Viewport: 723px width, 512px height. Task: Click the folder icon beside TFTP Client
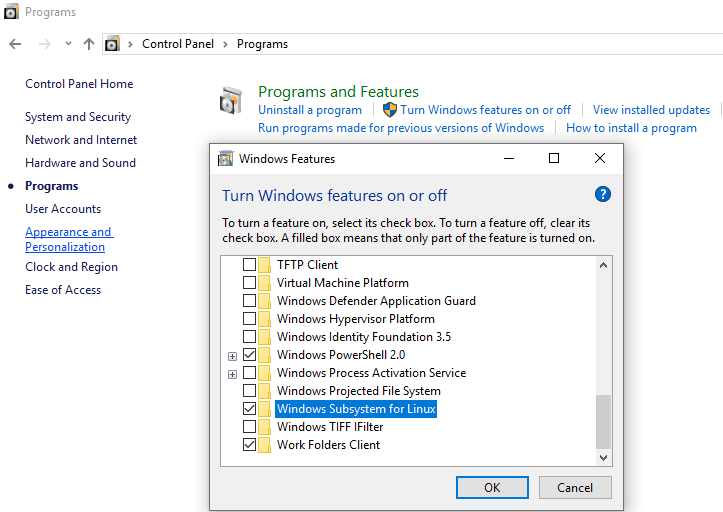tap(265, 265)
